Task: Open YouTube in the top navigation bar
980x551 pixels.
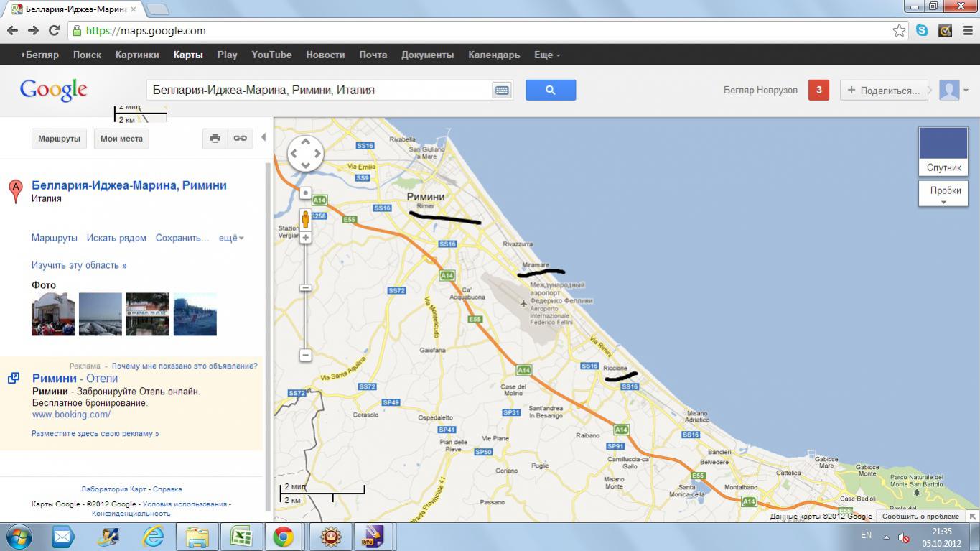Action: [x=271, y=55]
